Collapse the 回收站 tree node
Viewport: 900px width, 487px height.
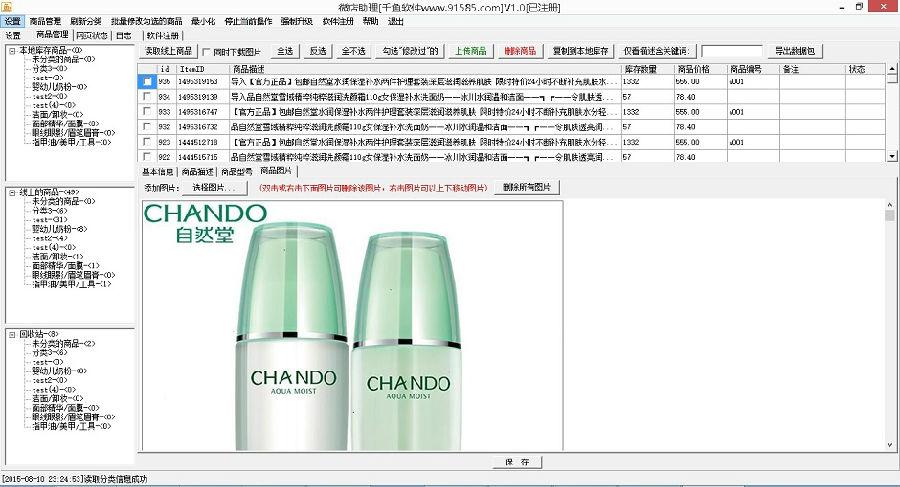pos(11,334)
